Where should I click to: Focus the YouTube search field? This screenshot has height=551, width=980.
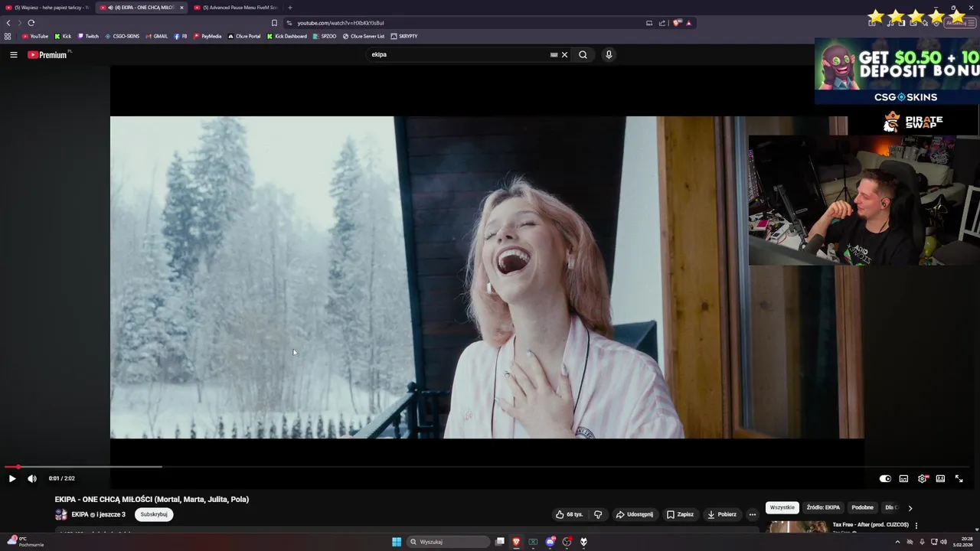[x=459, y=54]
